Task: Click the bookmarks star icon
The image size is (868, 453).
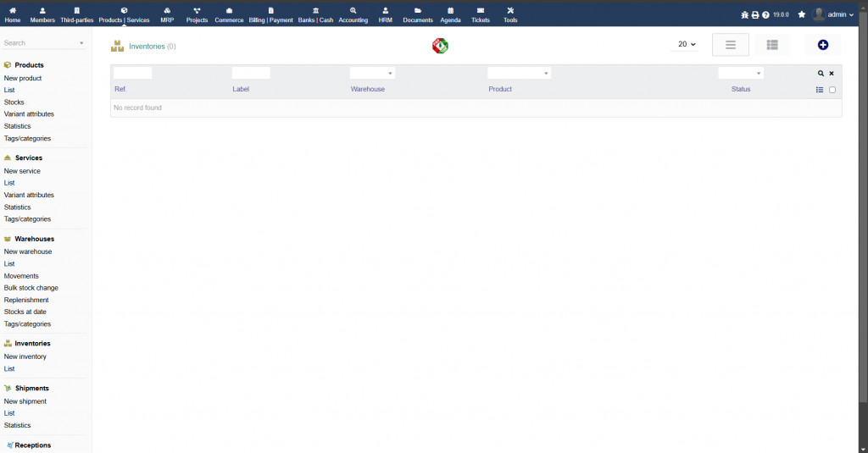Action: (x=802, y=14)
